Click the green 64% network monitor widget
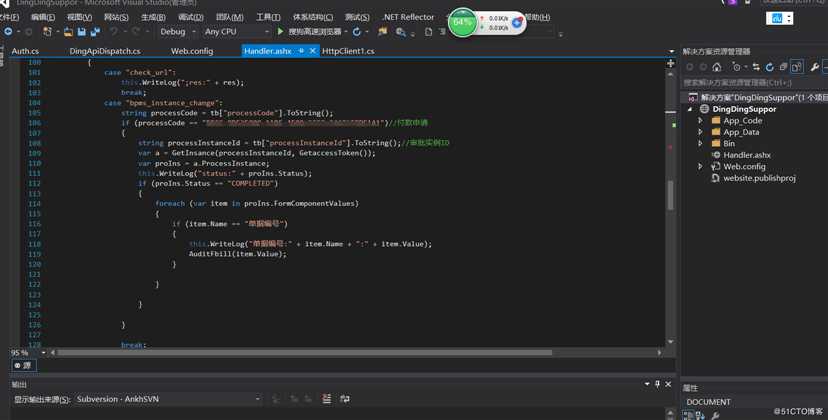This screenshot has height=420, width=828. coord(463,23)
